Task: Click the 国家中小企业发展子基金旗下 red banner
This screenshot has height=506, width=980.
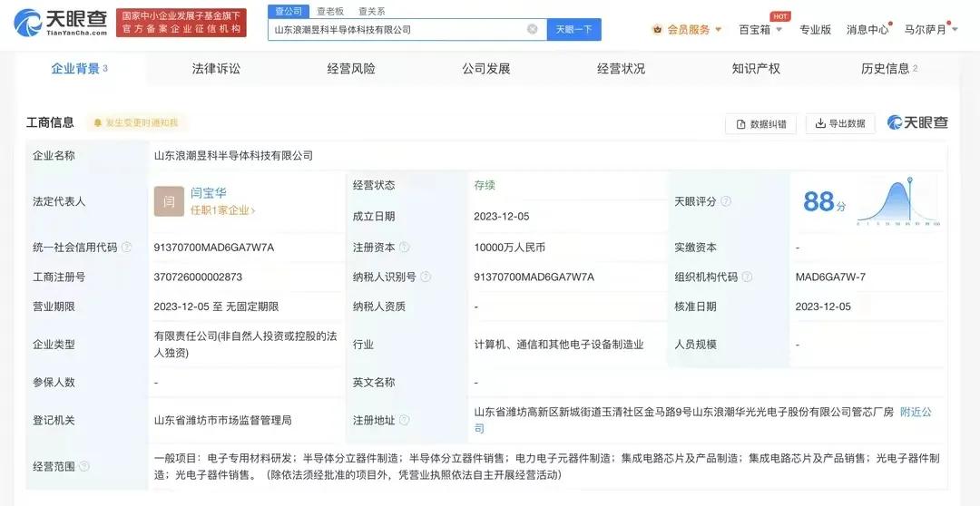Action: click(181, 23)
